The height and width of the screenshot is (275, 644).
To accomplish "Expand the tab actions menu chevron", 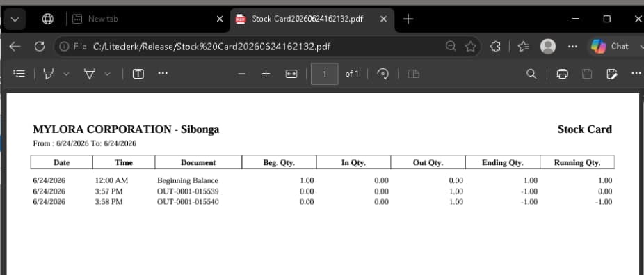I will pyautogui.click(x=15, y=19).
